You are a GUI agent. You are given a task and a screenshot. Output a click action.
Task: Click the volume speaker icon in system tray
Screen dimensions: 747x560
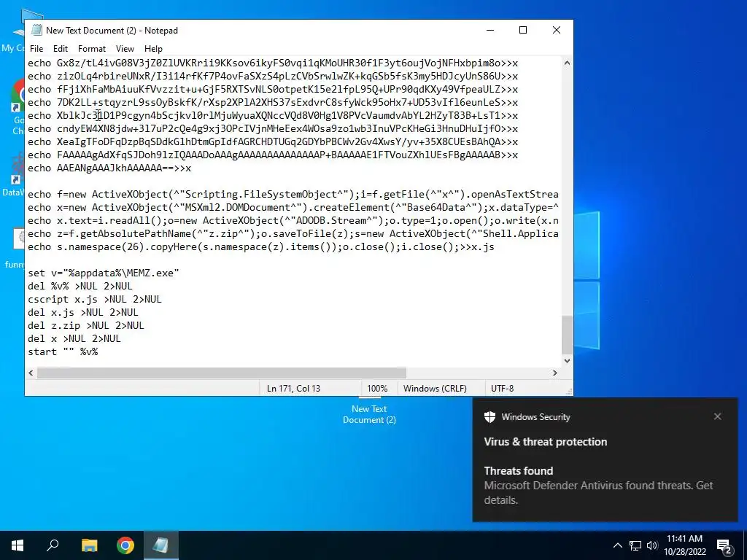coord(652,545)
